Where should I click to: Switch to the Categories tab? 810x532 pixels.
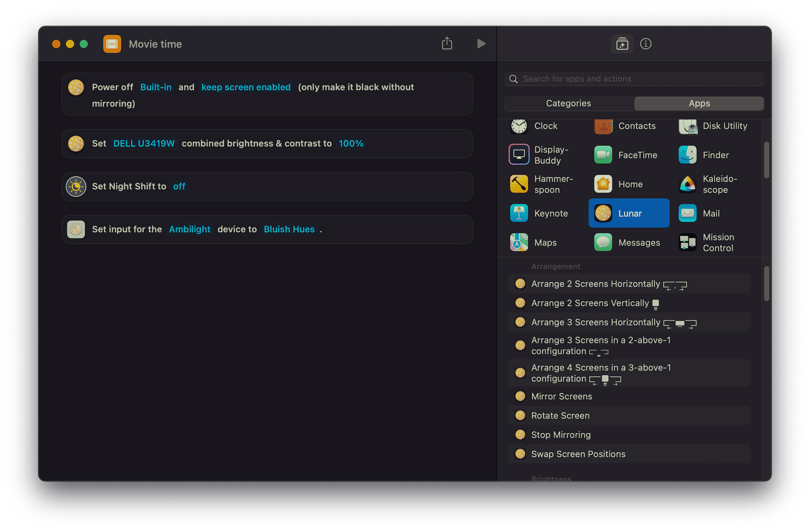click(568, 103)
